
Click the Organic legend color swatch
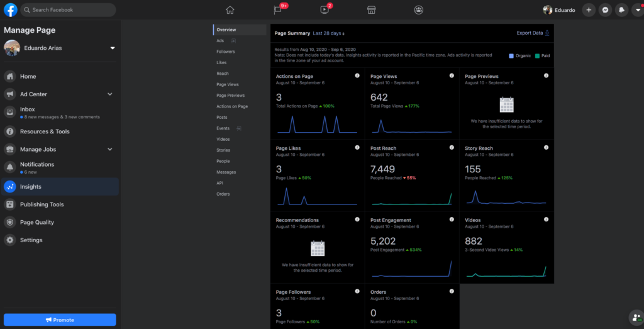[x=511, y=56]
